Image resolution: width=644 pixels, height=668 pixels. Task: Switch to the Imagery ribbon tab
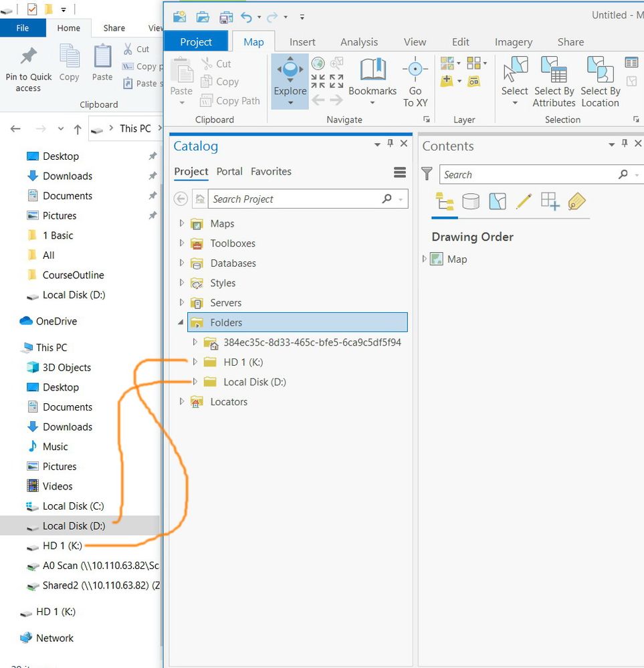point(514,41)
